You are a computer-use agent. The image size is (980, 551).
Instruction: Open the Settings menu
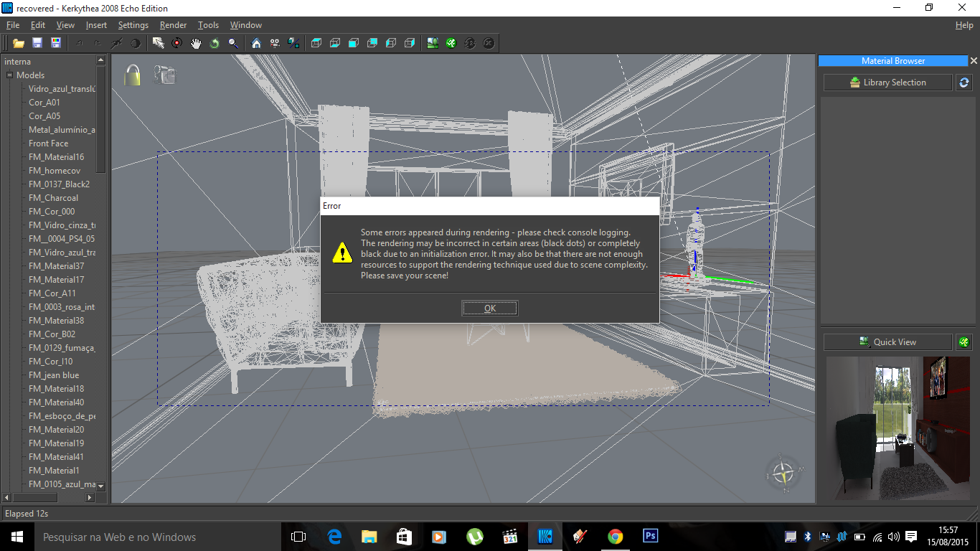coord(133,25)
